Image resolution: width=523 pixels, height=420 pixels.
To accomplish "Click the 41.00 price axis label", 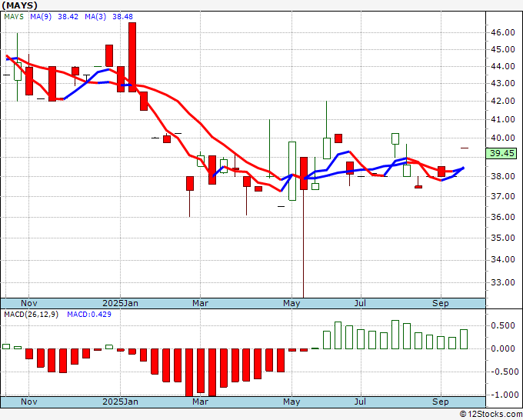I will [503, 119].
